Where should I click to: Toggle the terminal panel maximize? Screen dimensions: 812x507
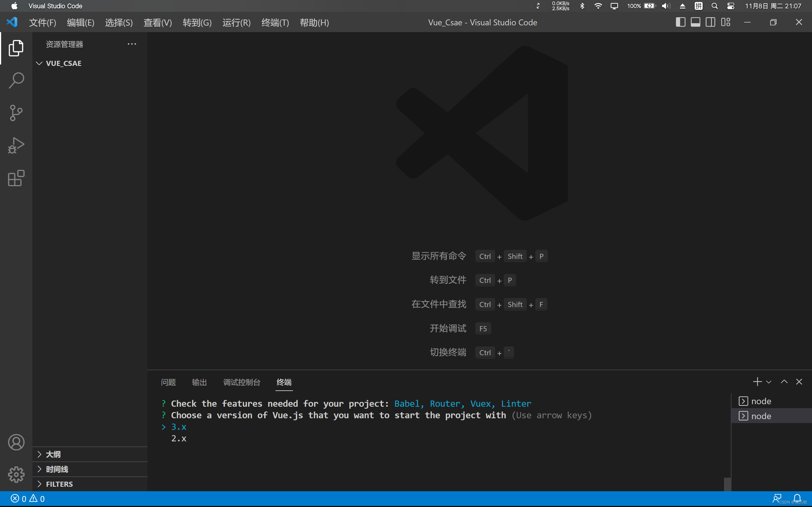click(x=784, y=381)
